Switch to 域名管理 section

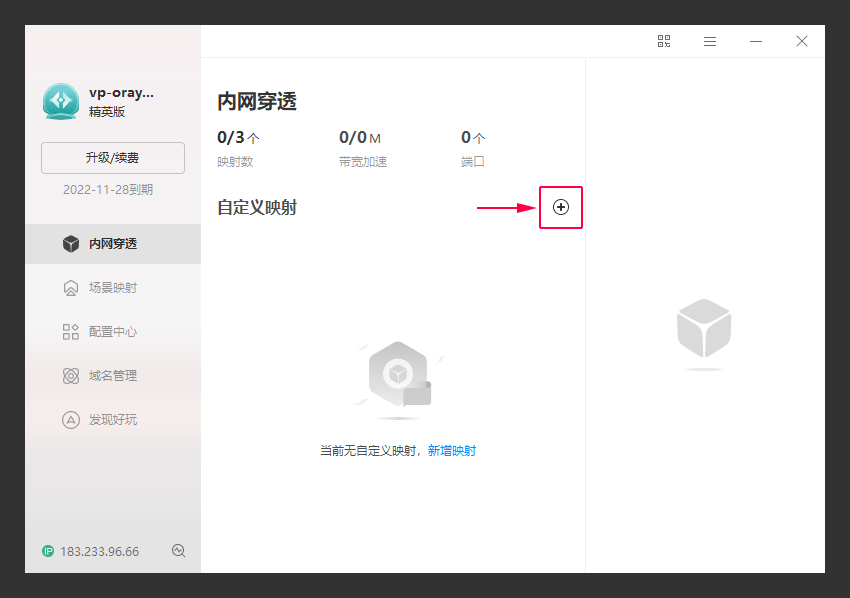pos(112,376)
